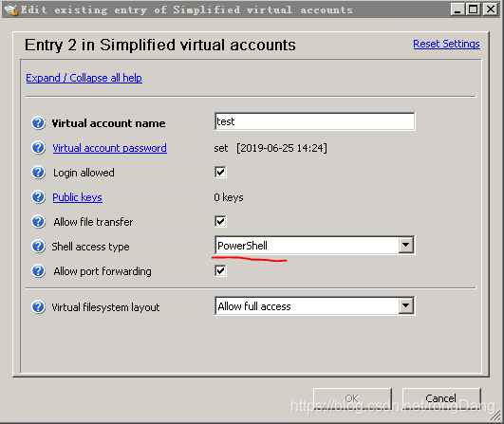Viewport: 504px width, 424px height.
Task: Click the '0 keys' value text
Action: [229, 197]
